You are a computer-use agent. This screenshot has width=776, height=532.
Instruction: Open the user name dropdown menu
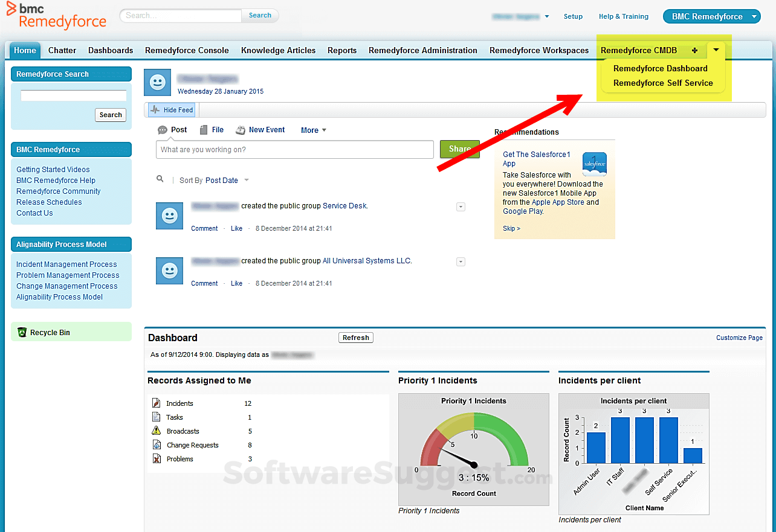point(520,17)
